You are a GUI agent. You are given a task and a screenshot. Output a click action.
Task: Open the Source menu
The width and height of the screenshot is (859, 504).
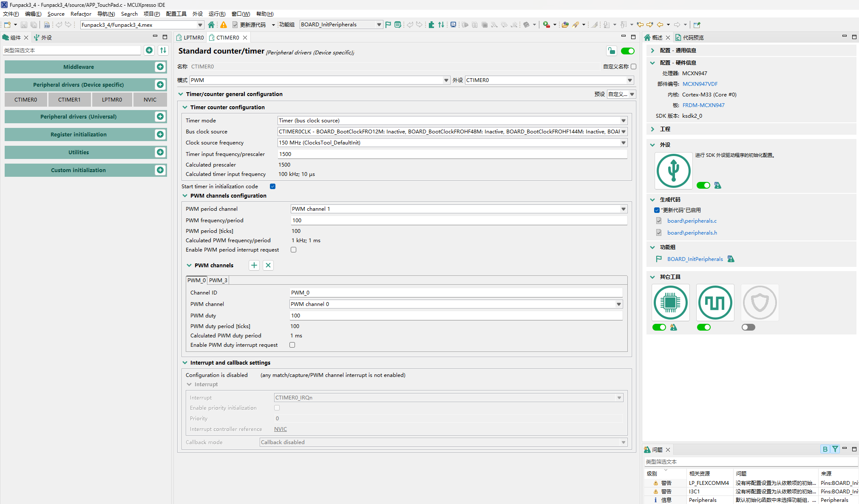[56, 14]
